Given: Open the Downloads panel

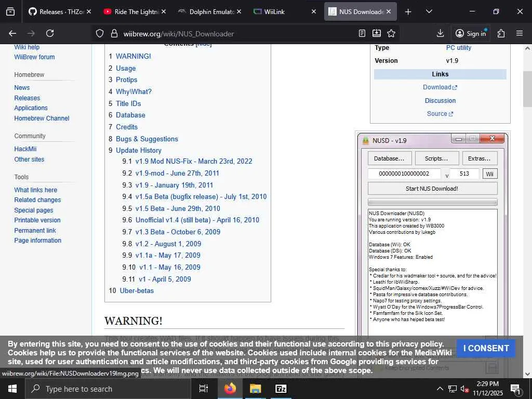Looking at the screenshot, I should pyautogui.click(x=440, y=33).
